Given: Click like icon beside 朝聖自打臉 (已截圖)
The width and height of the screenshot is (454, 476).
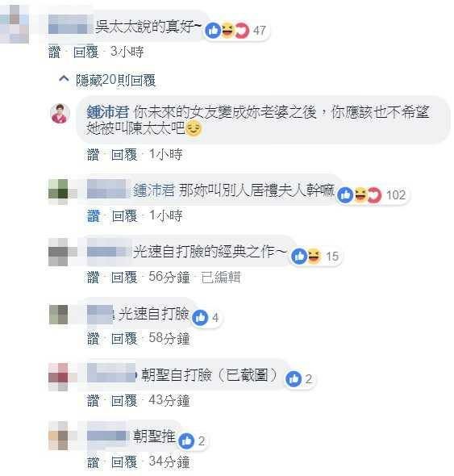Looking at the screenshot, I should [294, 379].
